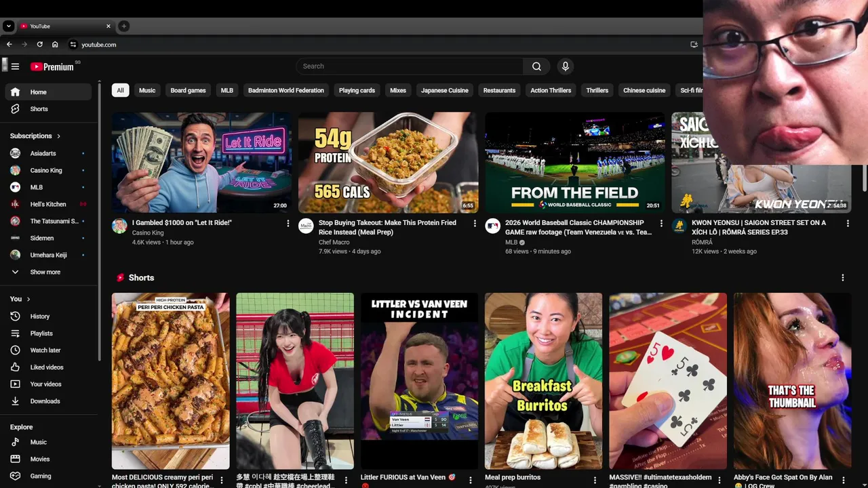Open Your videos in the sidebar
Screen dimensions: 868x488
click(x=47, y=384)
